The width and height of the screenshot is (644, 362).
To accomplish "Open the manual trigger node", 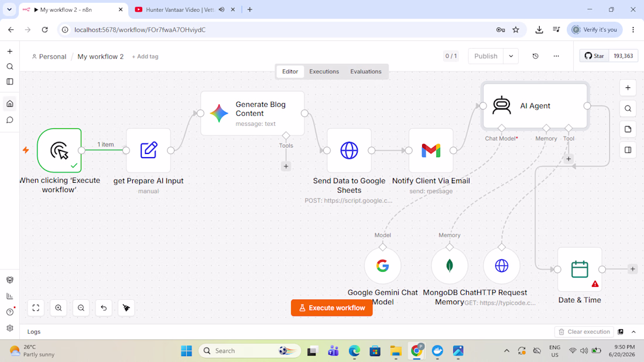I will coord(59,151).
